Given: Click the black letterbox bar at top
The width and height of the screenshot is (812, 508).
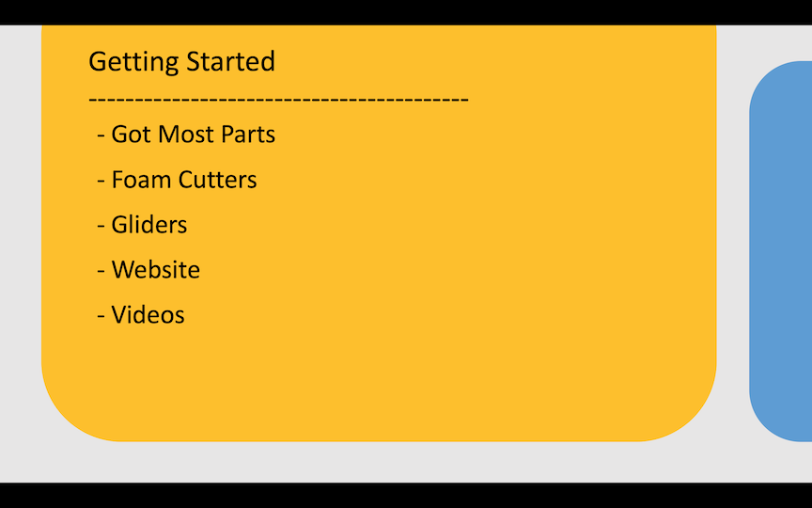Looking at the screenshot, I should click(406, 11).
